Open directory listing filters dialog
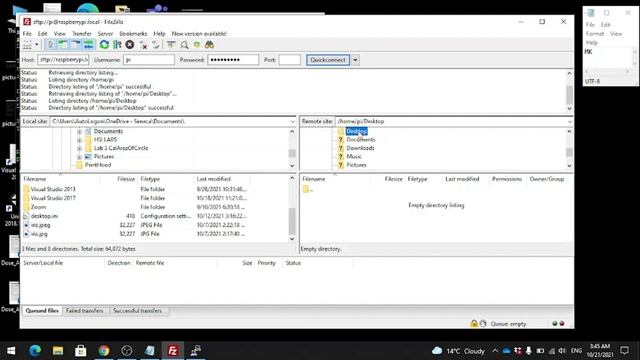 click(171, 45)
